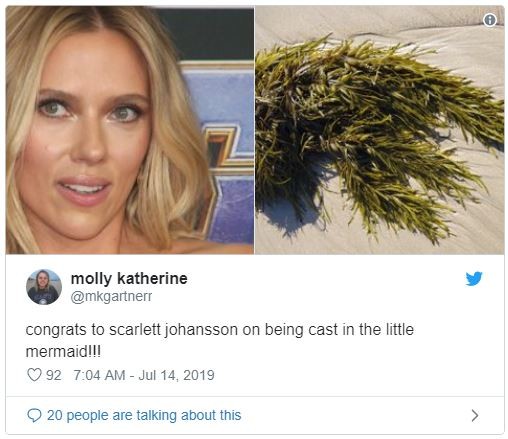Click the tweet text starting with congrats
Viewport: 508px width, 439px height.
click(x=220, y=340)
